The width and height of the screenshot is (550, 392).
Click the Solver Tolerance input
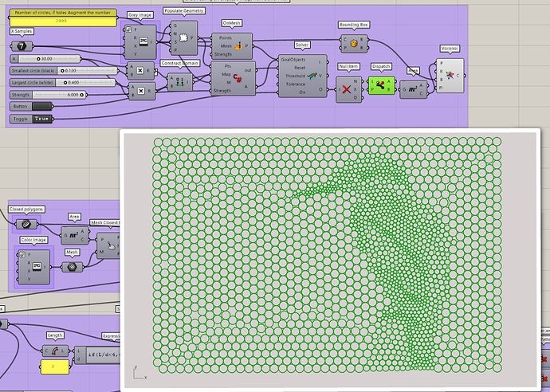pos(296,84)
